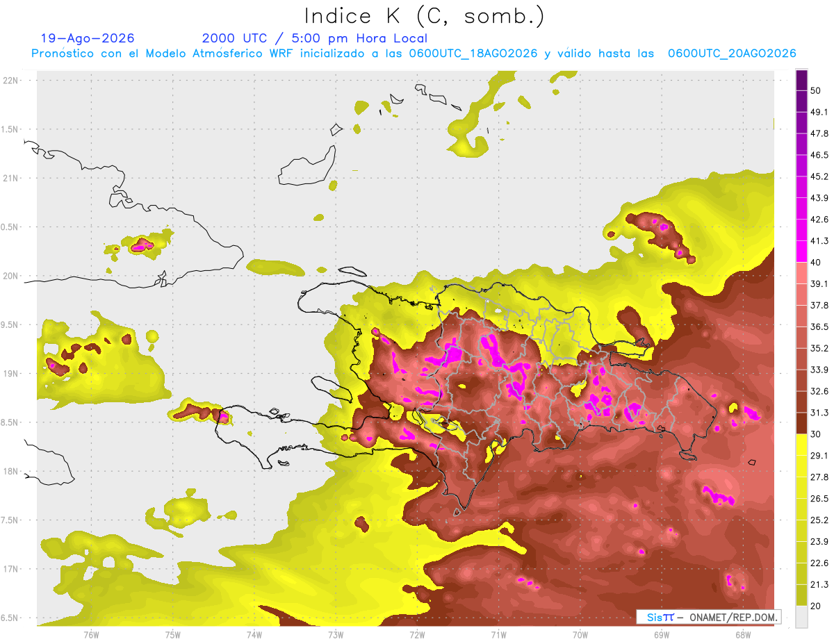Pick the bright yellow swatch between 29.1 and 30
The height and width of the screenshot is (644, 834).
(x=801, y=445)
